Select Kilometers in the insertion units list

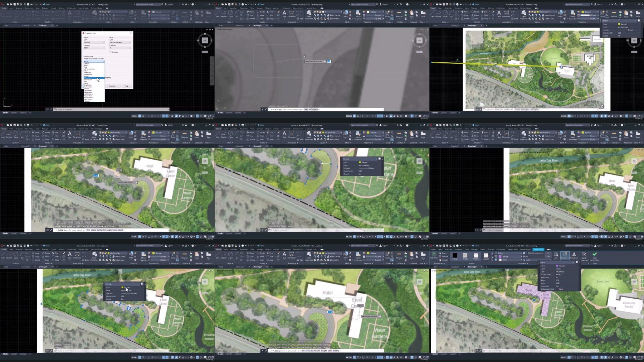pos(88,78)
